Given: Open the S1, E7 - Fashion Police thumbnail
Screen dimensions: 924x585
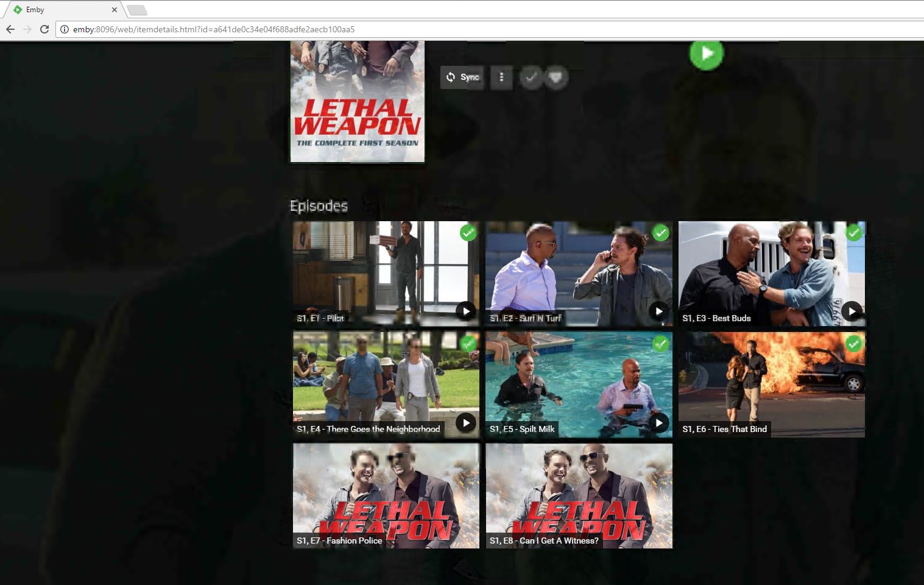Looking at the screenshot, I should click(x=386, y=495).
